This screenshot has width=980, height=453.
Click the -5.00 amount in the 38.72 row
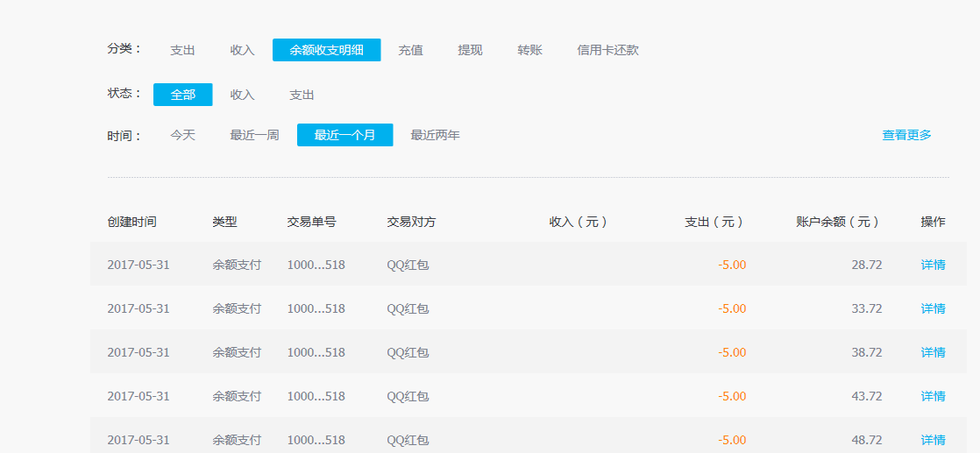732,352
